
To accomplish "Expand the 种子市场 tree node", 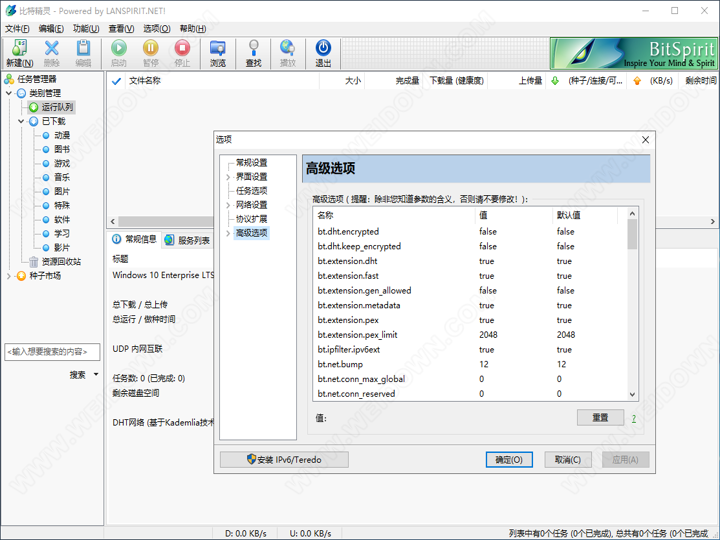I will pos(9,276).
